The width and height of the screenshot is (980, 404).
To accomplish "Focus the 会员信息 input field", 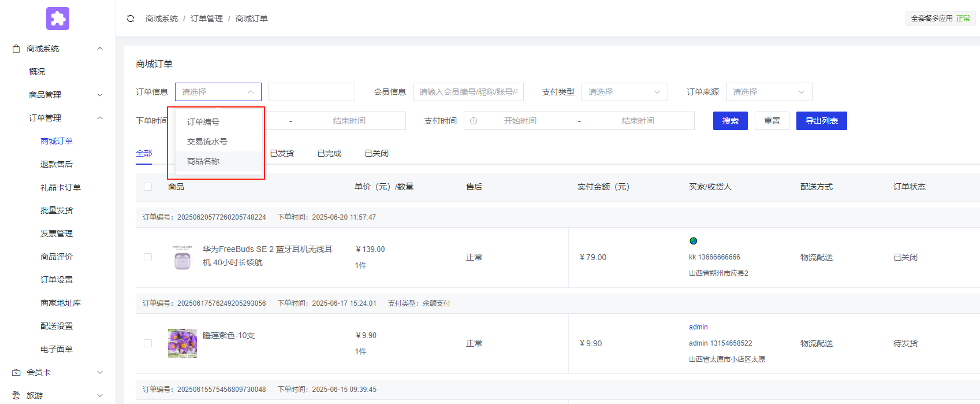I will (468, 92).
